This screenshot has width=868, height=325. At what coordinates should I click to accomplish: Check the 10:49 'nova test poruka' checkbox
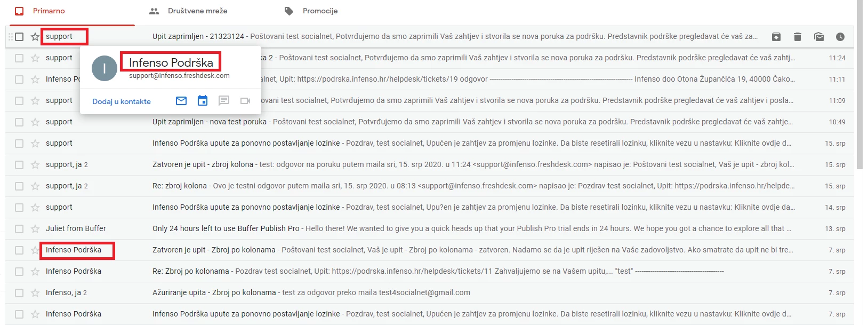click(x=19, y=122)
